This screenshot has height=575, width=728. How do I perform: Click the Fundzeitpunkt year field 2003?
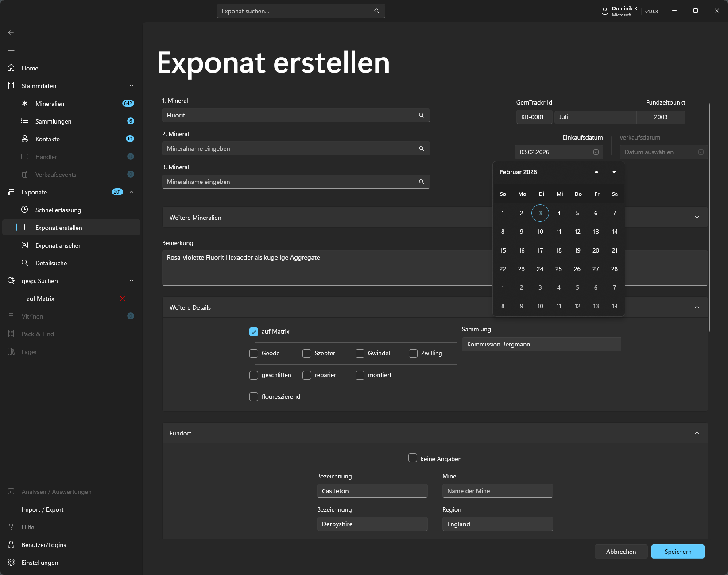click(x=661, y=117)
